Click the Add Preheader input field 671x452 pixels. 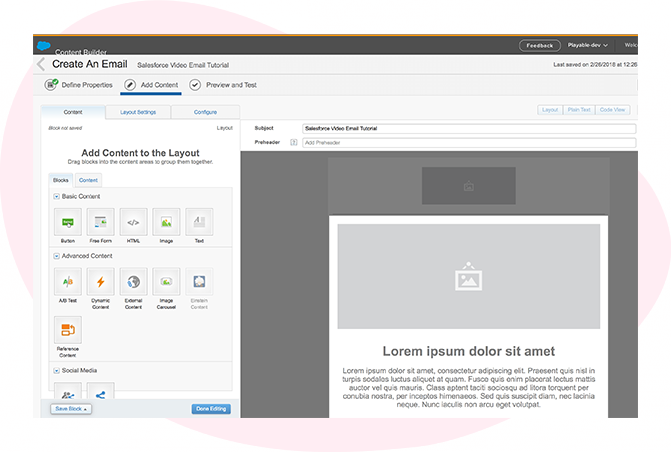click(x=468, y=143)
